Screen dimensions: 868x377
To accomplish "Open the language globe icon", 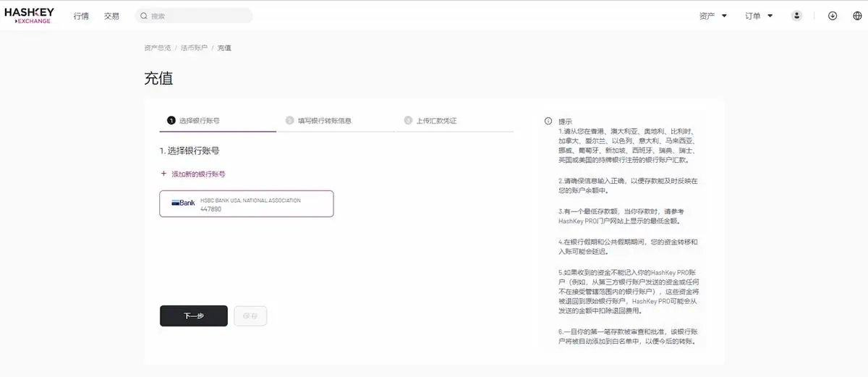I will [x=857, y=16].
